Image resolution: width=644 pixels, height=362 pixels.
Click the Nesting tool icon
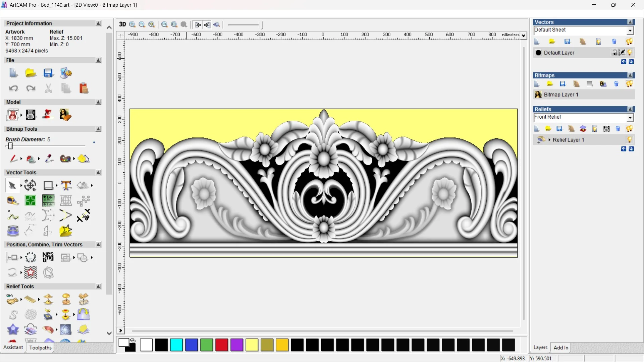48,257
